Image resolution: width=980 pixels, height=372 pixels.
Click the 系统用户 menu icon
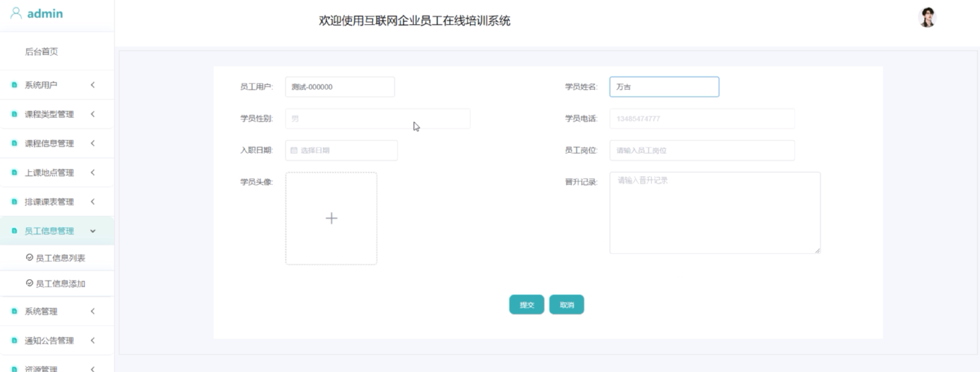[14, 85]
